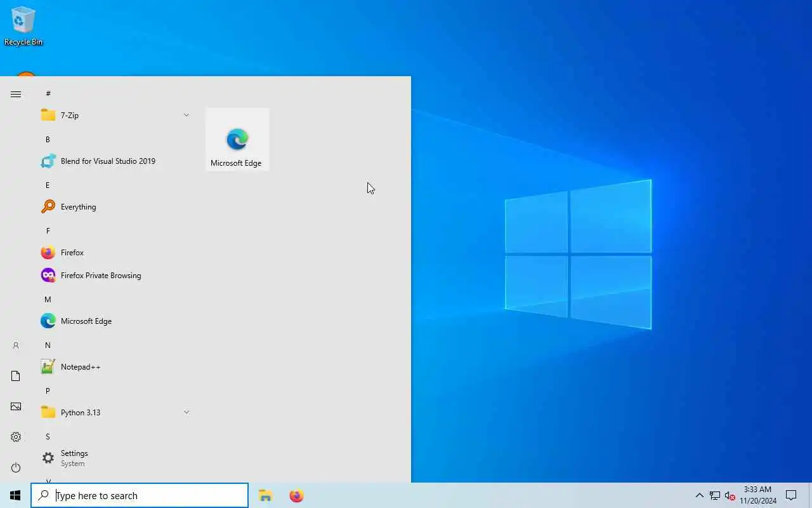Open the Action Center notifications icon

point(791,495)
